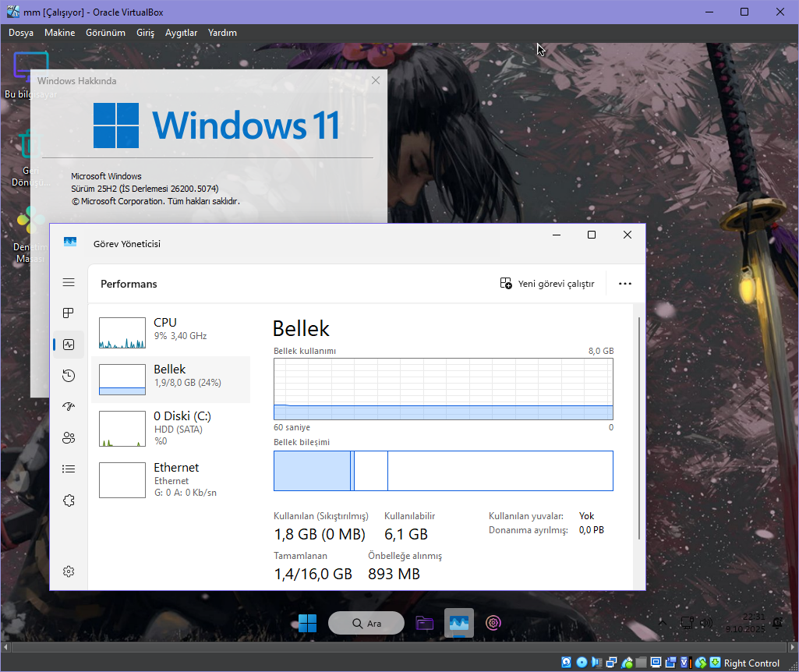799x672 pixels.
Task: Click Yeni görevi çalıştır button
Action: 547,284
